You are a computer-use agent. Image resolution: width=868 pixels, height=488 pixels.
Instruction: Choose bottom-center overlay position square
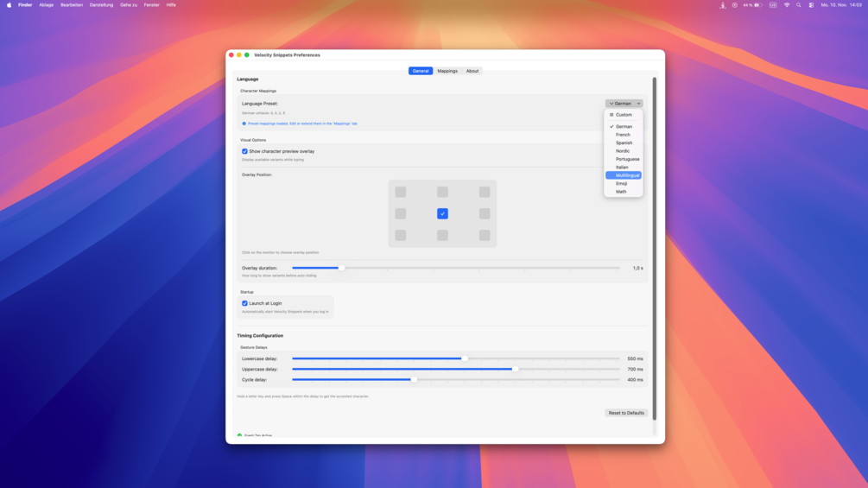442,235
